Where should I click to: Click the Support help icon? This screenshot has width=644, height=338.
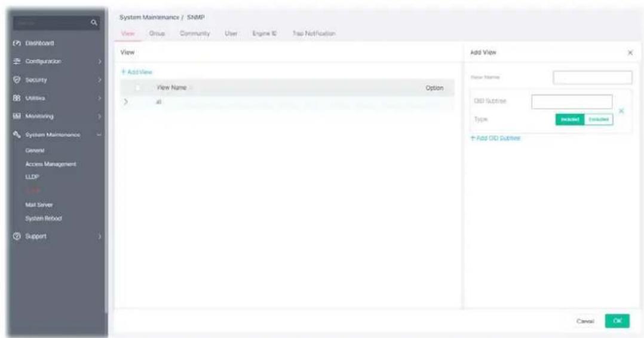pyautogui.click(x=17, y=236)
